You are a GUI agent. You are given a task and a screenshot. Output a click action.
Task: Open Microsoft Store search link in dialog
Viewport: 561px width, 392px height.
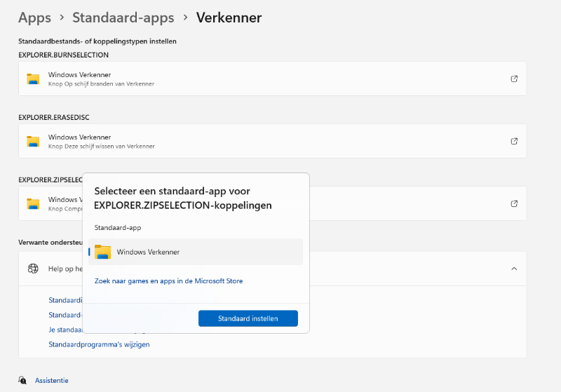coord(168,281)
